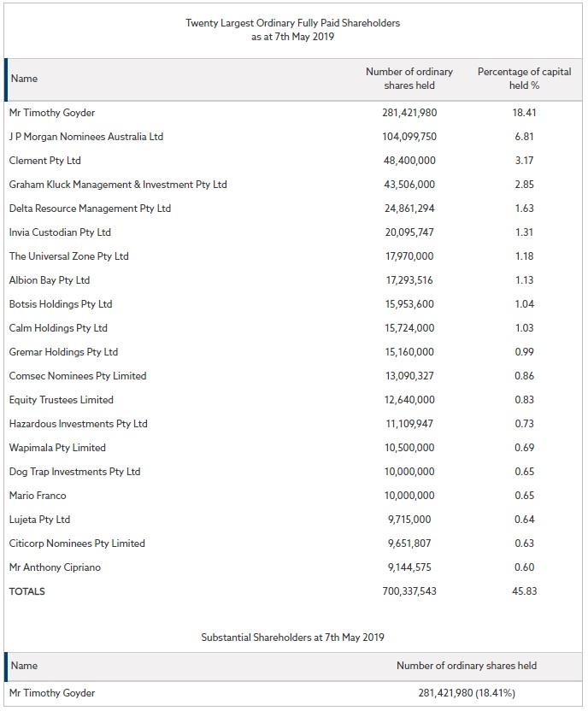This screenshot has height=711, width=588.
Task: Click the Name column header in shareholders table
Action: 24,79
